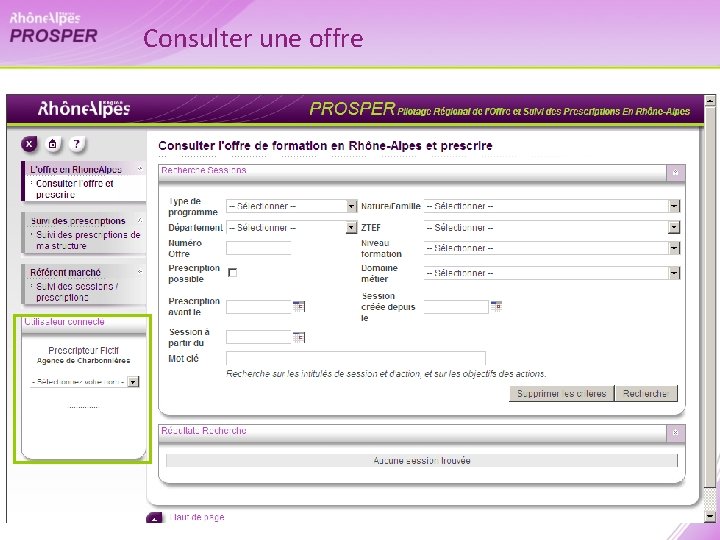Viewport: 720px width, 540px height.
Task: Open Consulter l'offre et prescrire
Action: click(x=74, y=189)
